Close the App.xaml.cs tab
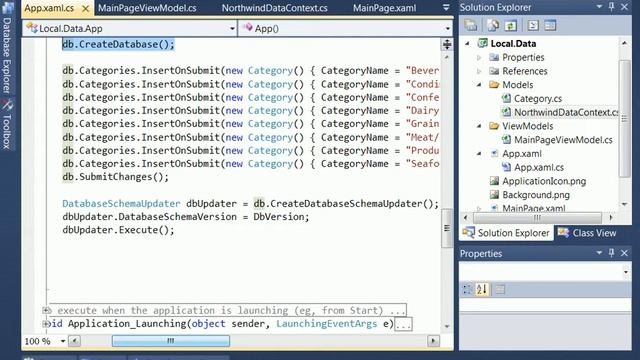Screen dimensions: 640x360 tap(85, 8)
